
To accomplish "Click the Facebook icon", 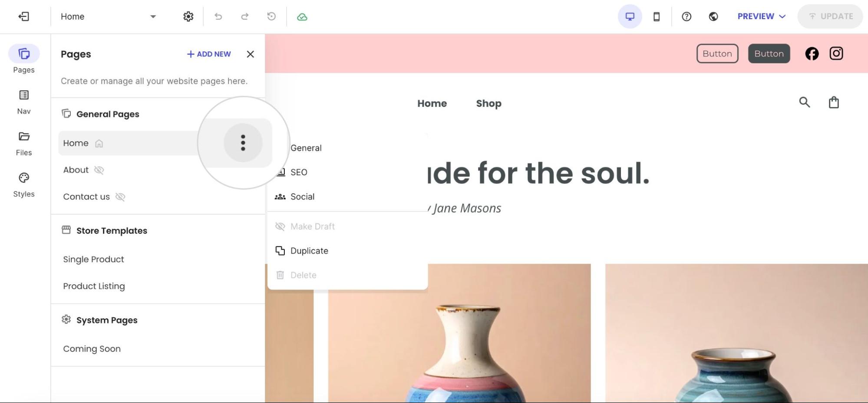I will point(812,53).
